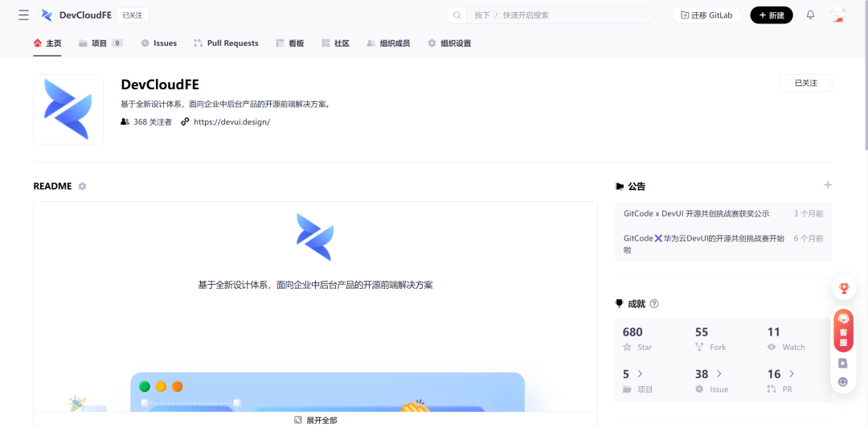
Task: Expand the 项目 count chevron
Action: (x=640, y=373)
